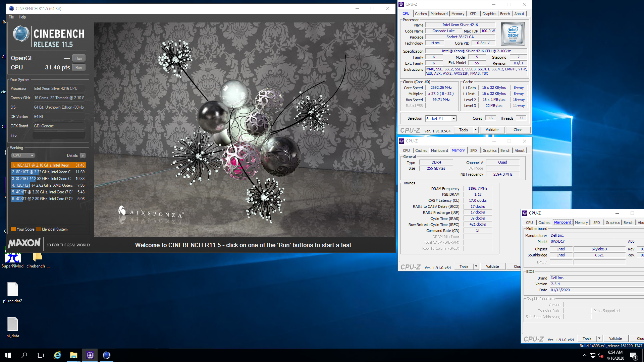The image size is (644, 362).
Task: Open About tab in top CPU-Z window
Action: click(519, 14)
